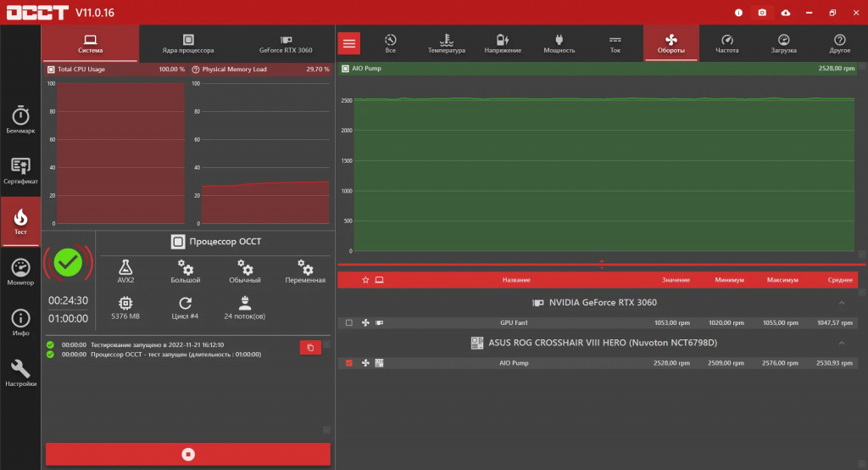Screen dimensions: 868x470
Task: Click the fan icon in GPU Fan1 row
Action: click(x=365, y=322)
